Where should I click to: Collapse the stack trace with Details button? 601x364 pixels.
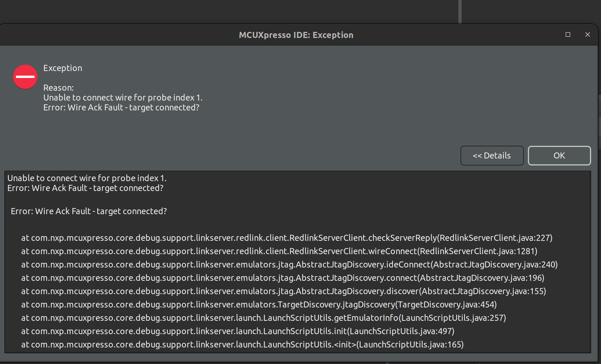(492, 156)
